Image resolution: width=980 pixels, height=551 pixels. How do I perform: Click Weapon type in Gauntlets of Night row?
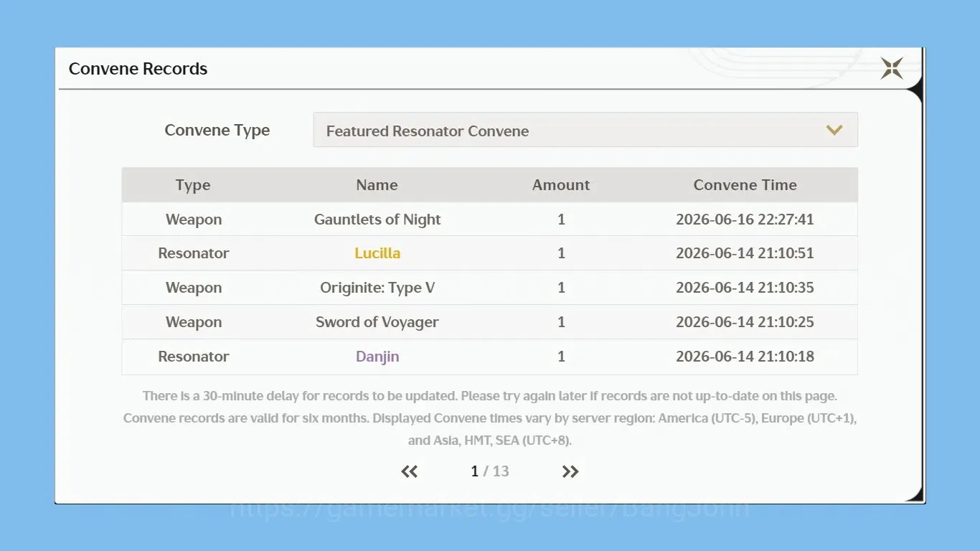194,220
